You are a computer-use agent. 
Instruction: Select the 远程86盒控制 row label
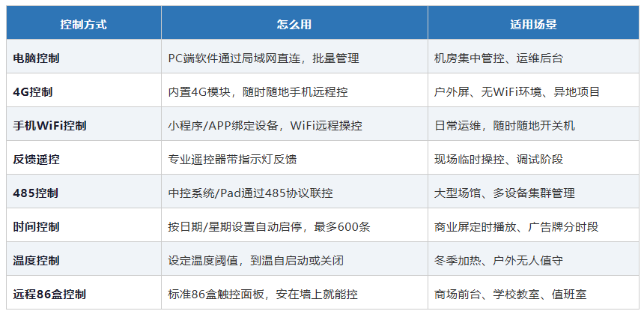pos(49,295)
